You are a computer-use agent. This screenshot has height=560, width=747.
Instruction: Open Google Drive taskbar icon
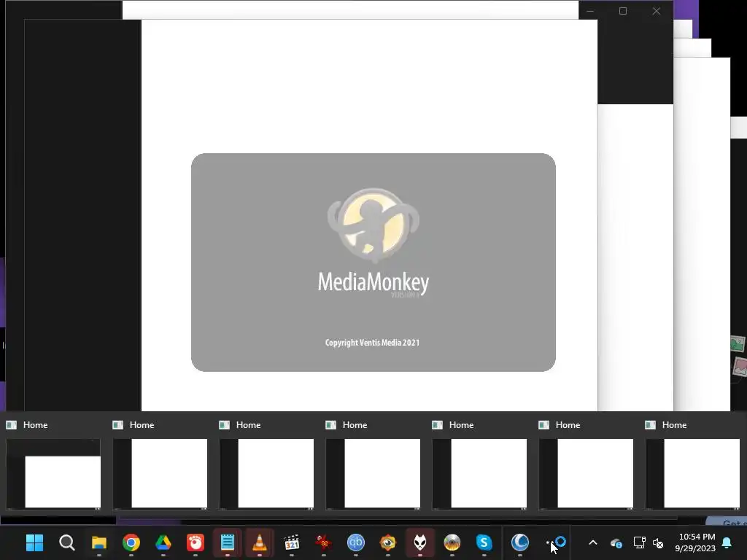point(163,542)
